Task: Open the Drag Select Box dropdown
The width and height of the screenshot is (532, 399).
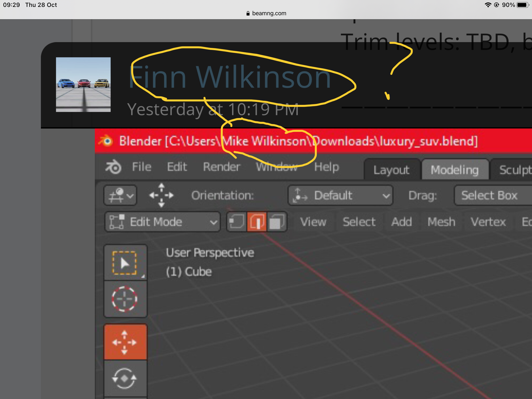Action: pyautogui.click(x=493, y=195)
